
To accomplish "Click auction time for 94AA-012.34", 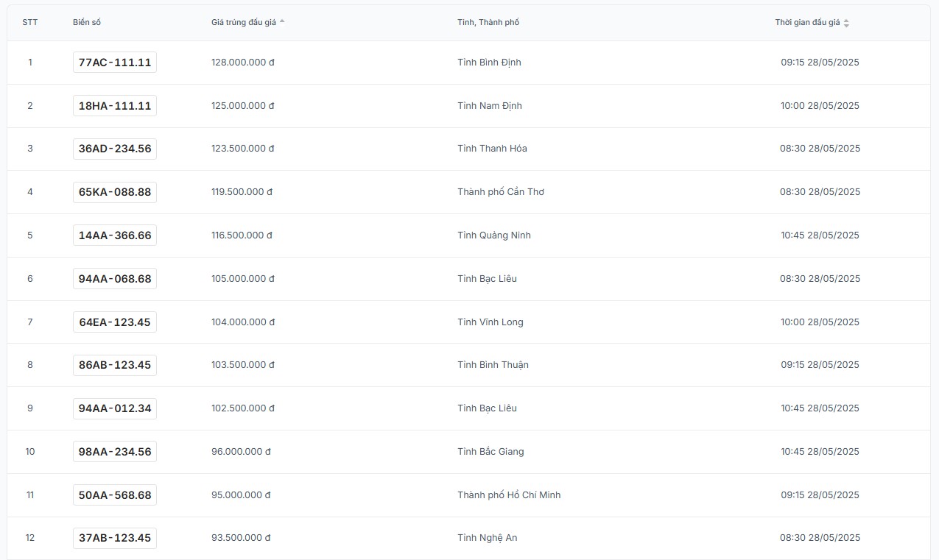I will point(820,408).
